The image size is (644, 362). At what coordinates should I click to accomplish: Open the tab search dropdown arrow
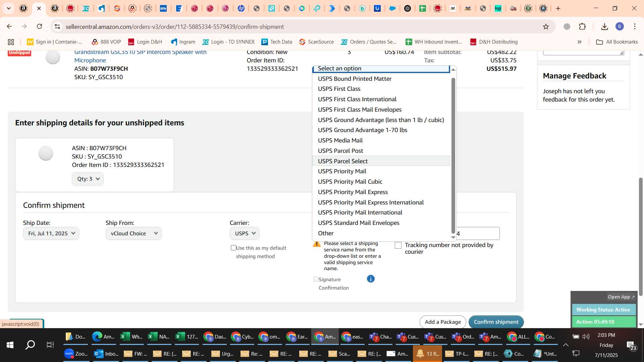point(8,8)
